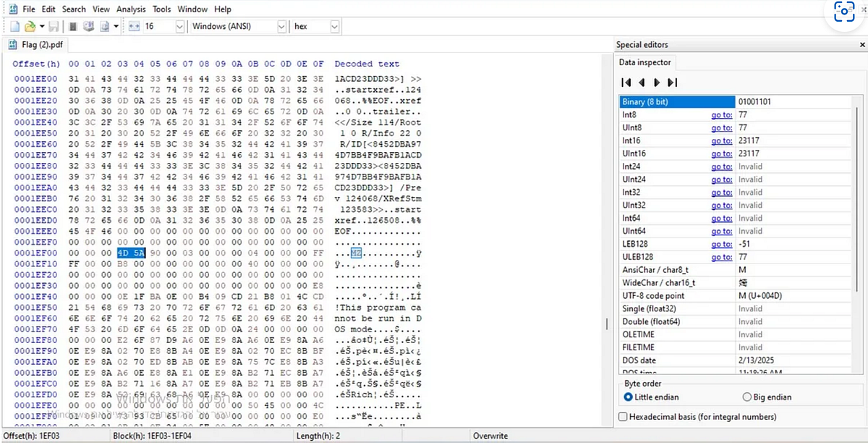Click the hex view vertical scrollbar
The width and height of the screenshot is (868, 443).
point(605,217)
